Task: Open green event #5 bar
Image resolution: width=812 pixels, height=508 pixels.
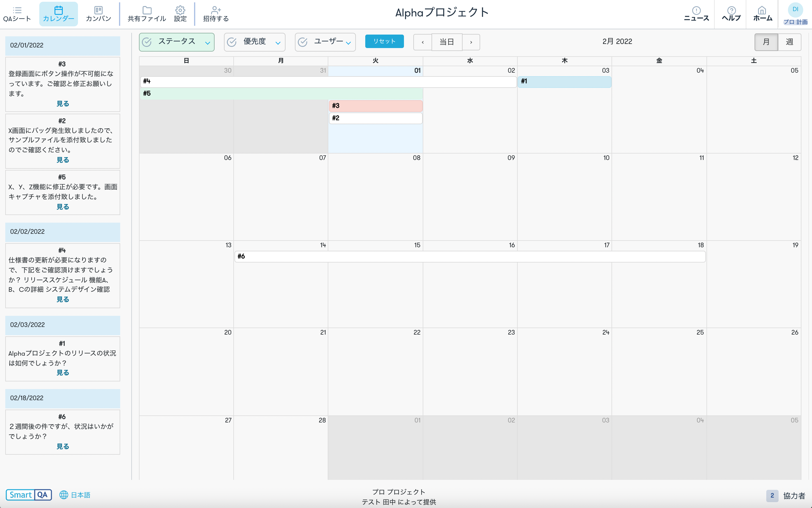Action: 281,94
